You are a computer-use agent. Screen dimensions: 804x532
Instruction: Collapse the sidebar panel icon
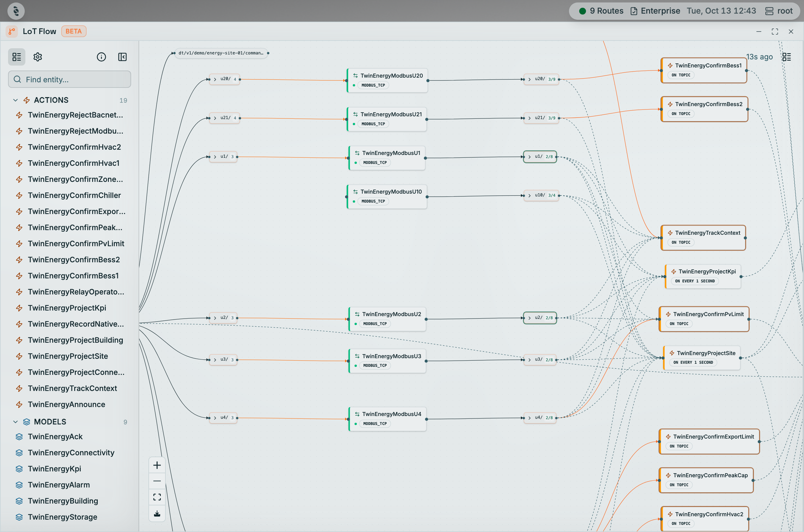point(122,57)
